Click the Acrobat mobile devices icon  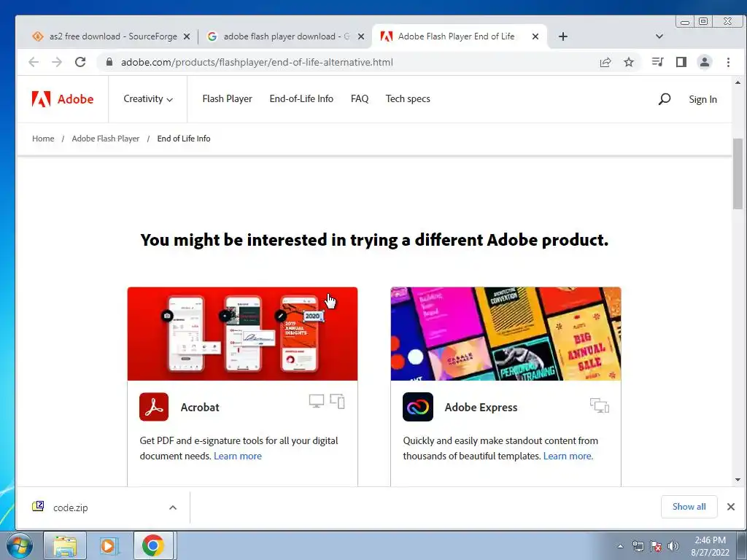[x=337, y=401]
